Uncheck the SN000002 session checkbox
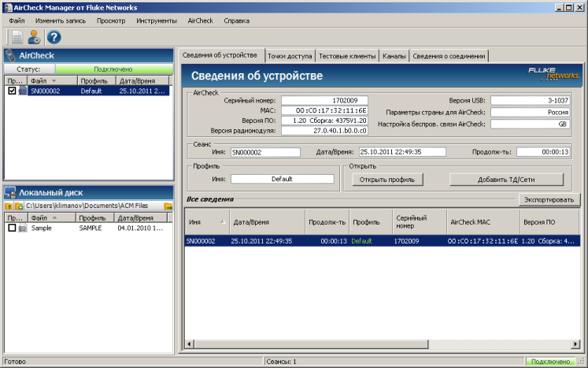 [12, 91]
